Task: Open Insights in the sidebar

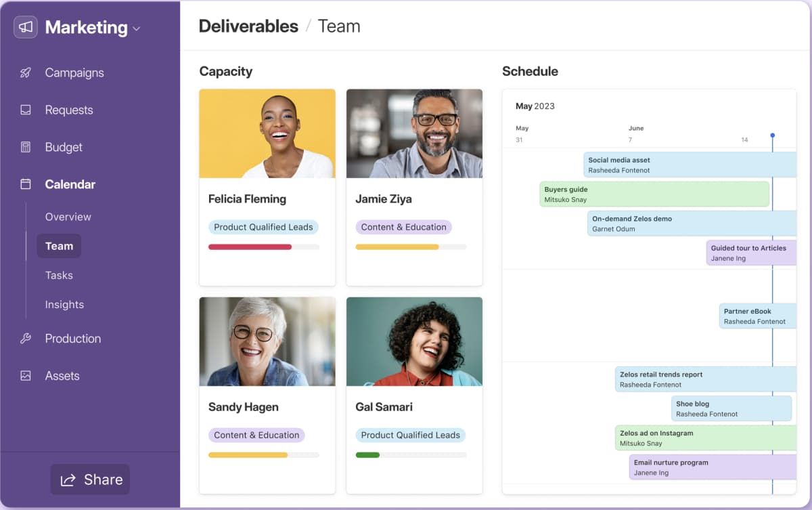Action: tap(64, 305)
